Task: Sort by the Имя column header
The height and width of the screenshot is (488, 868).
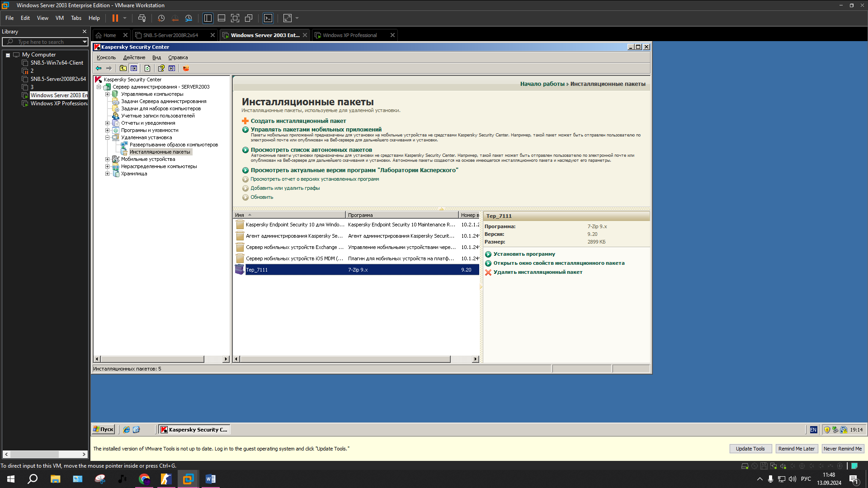Action: click(289, 215)
